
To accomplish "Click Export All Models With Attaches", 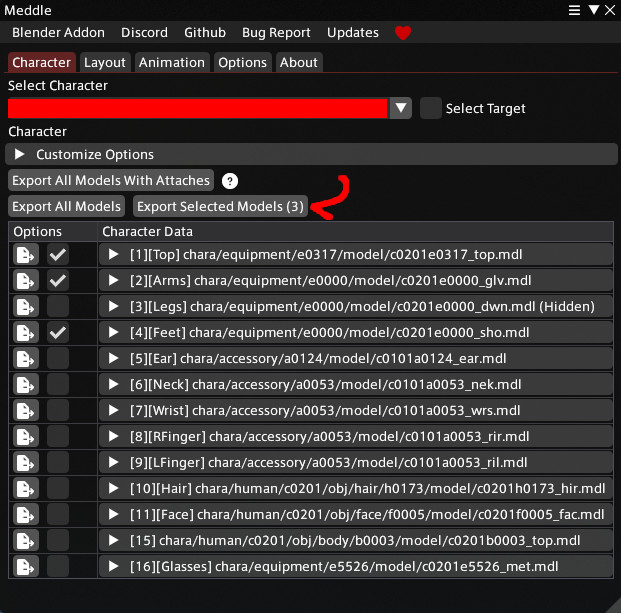I will 111,181.
